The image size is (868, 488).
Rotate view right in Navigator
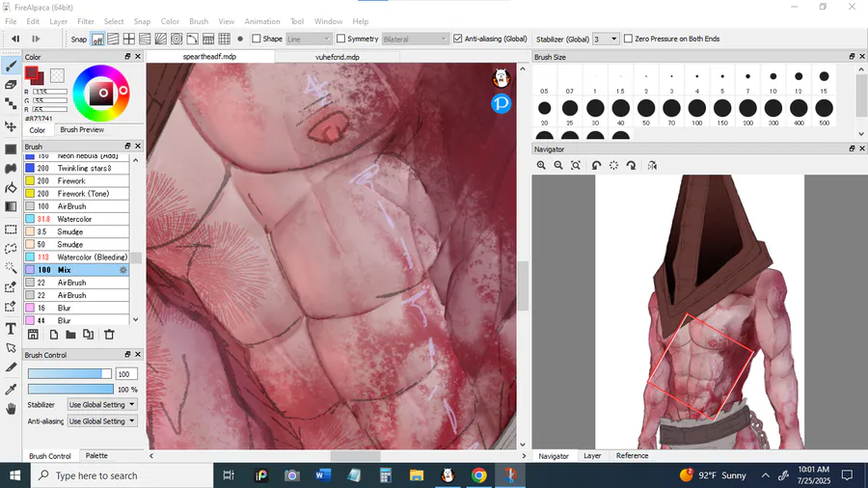(x=631, y=166)
